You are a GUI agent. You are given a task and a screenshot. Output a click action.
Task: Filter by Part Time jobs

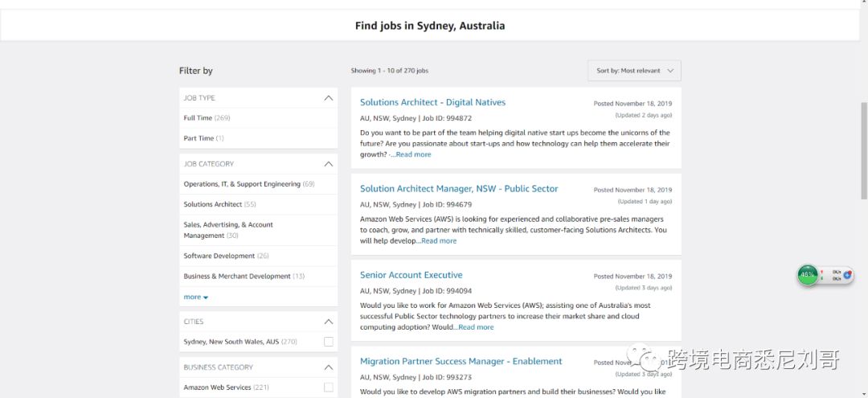point(199,138)
